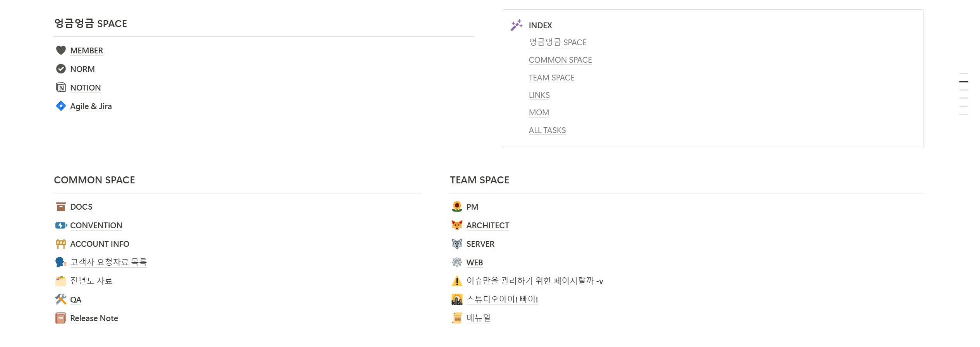Image resolution: width=980 pixels, height=347 pixels.
Task: Jump to COMMON SPACE from the index
Action: click(x=560, y=60)
